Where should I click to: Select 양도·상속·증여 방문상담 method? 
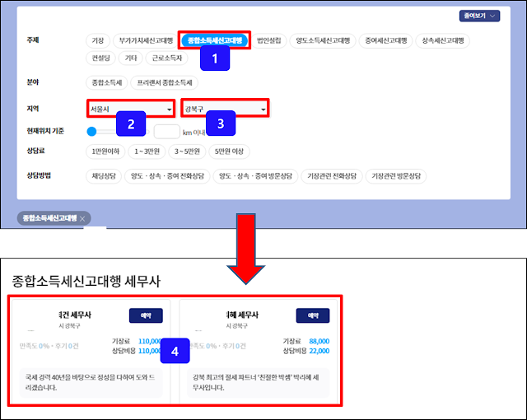(x=255, y=176)
